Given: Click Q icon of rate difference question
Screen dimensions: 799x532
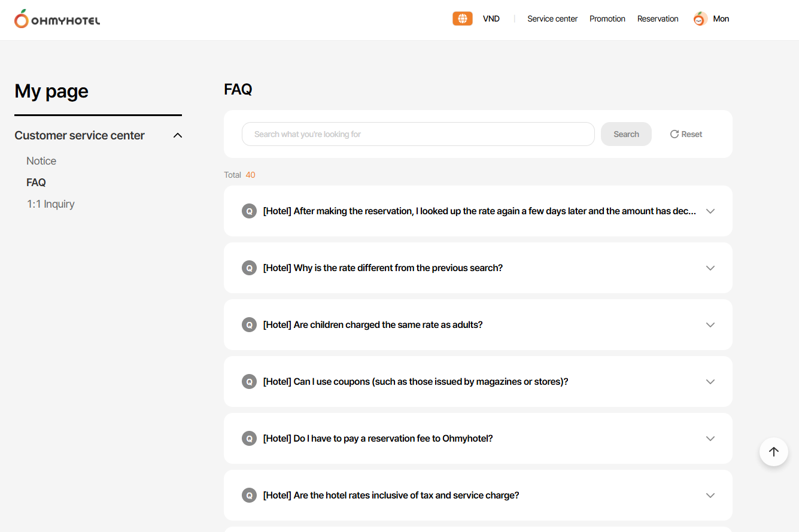Looking at the screenshot, I should [x=249, y=268].
